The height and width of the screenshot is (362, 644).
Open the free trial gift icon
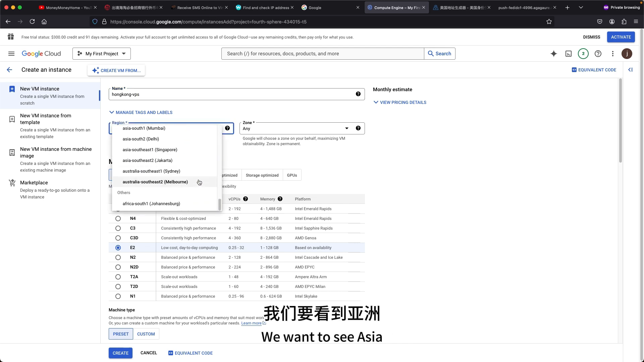coord(11,37)
